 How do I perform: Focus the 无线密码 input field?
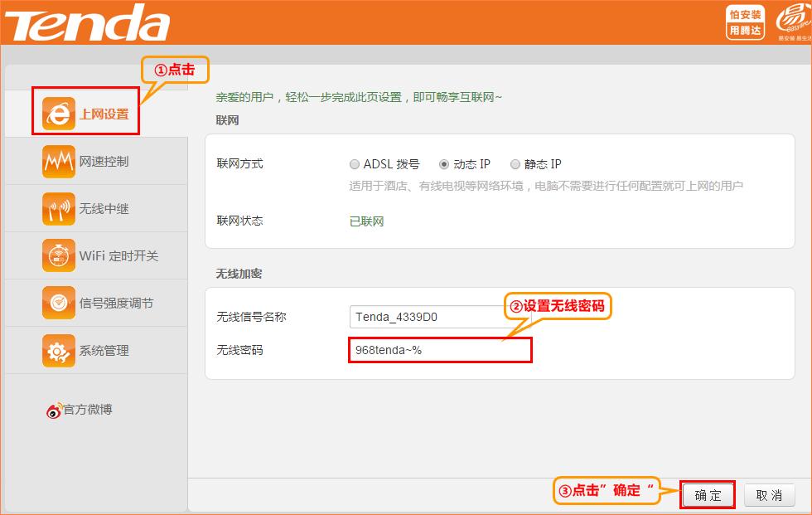[x=440, y=350]
